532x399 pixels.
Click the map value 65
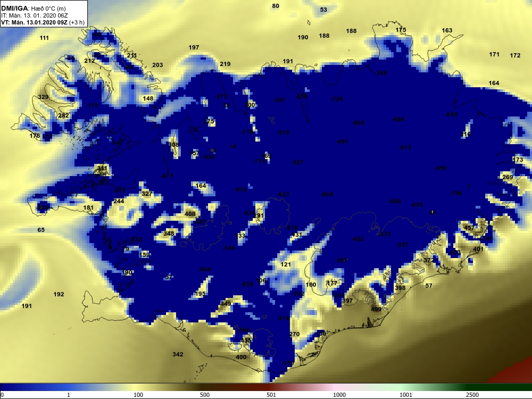[41, 230]
